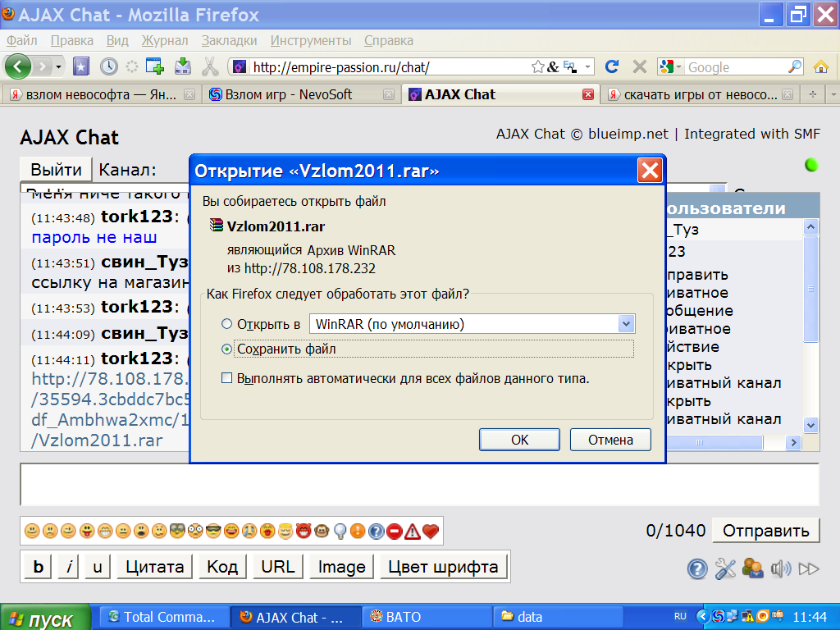The height and width of the screenshot is (630, 840).
Task: Open the Журнал menu
Action: [x=164, y=41]
